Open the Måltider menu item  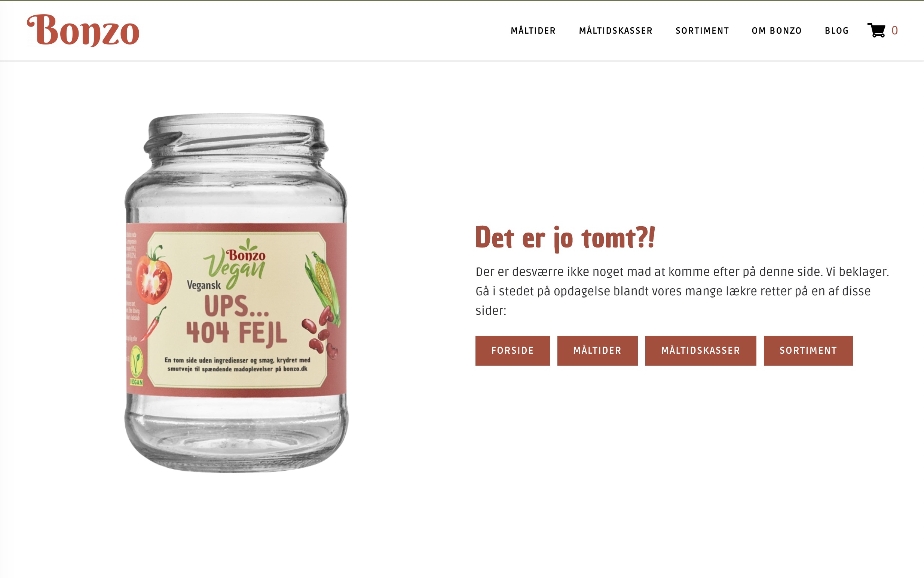coord(533,31)
